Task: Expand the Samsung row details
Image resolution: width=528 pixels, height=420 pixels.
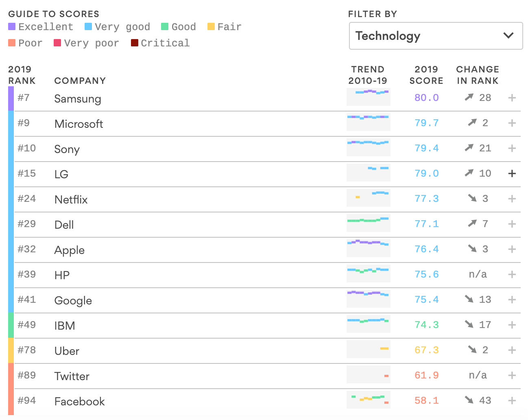Action: 512,98
